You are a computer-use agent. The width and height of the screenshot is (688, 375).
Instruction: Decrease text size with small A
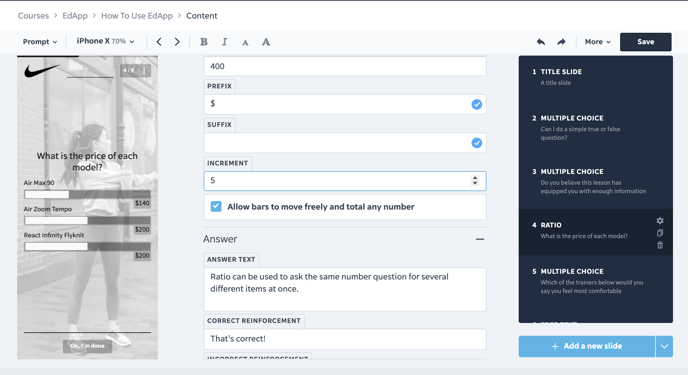(245, 43)
